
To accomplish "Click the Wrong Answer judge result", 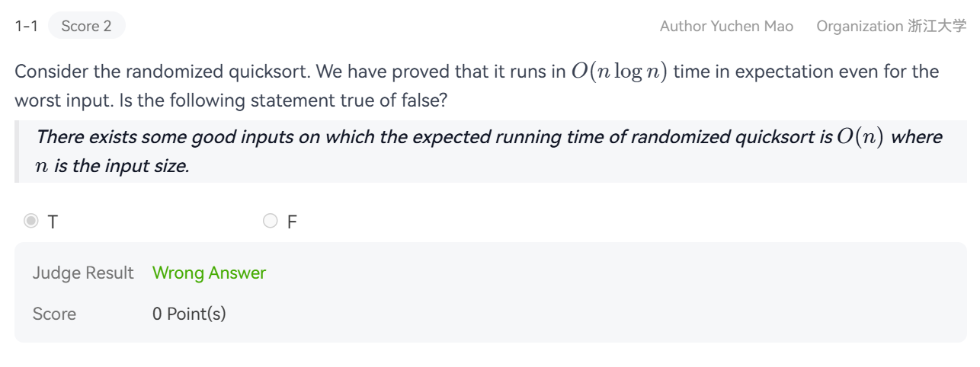I will (x=209, y=273).
